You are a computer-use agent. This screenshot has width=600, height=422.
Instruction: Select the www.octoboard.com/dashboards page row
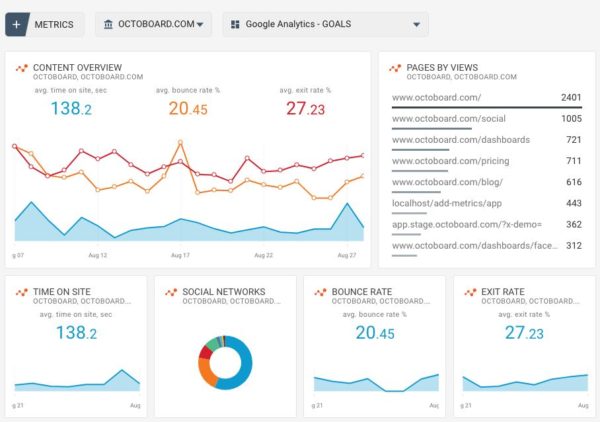tap(487, 141)
